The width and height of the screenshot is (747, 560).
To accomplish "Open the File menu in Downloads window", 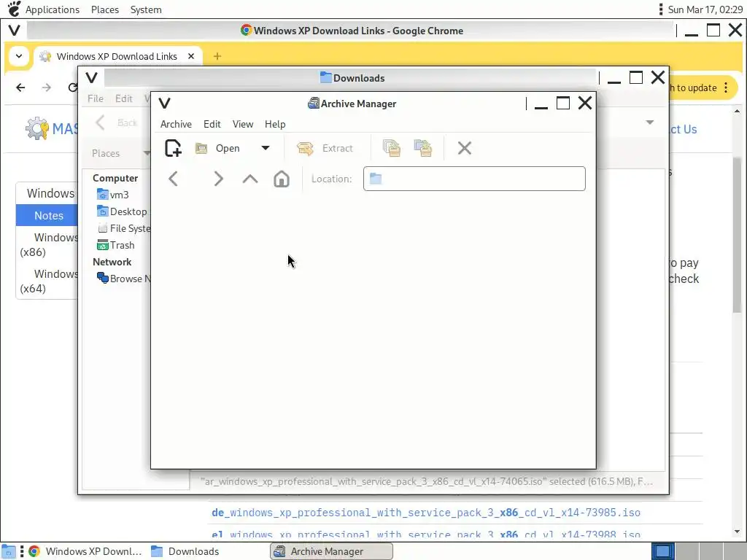I will point(96,98).
